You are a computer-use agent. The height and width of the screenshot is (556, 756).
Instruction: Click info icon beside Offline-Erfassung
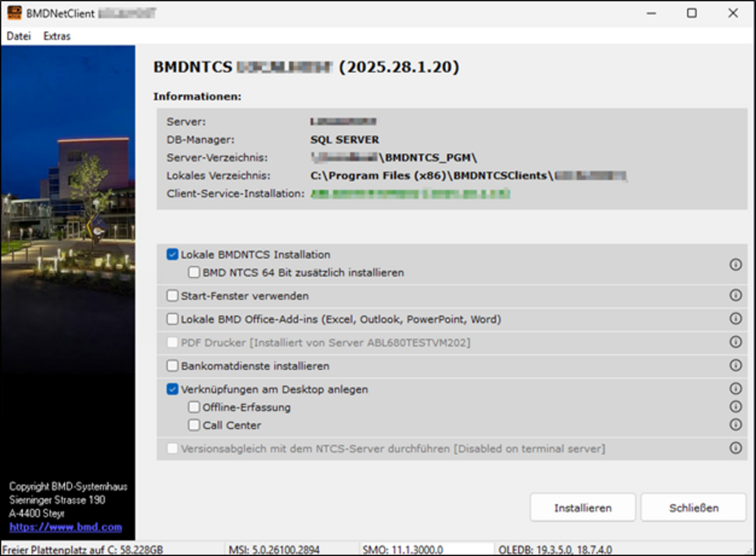tap(735, 407)
